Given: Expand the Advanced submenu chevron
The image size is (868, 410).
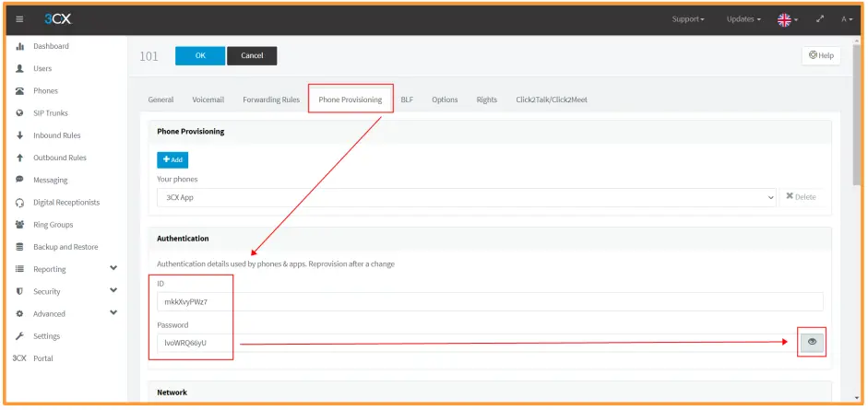Looking at the screenshot, I should click(x=113, y=312).
